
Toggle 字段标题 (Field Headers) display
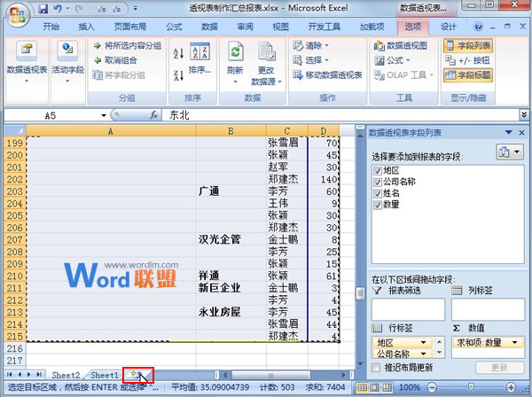point(468,75)
